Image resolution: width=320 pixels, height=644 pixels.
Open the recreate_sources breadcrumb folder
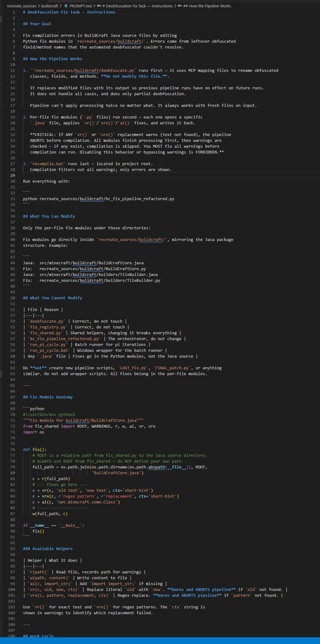point(21,6)
